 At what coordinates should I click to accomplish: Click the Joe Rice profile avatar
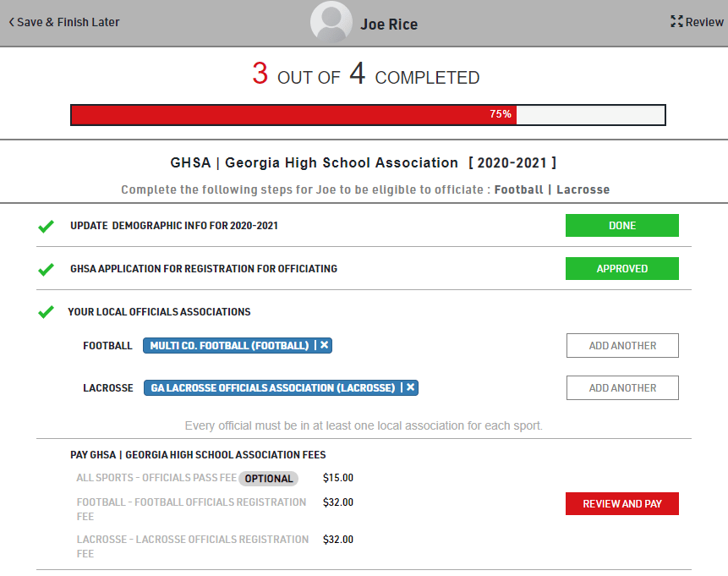pos(331,22)
